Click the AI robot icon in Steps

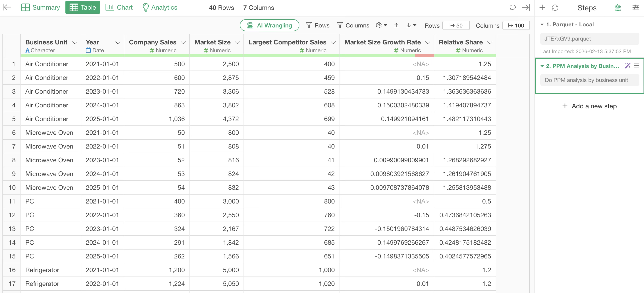618,8
